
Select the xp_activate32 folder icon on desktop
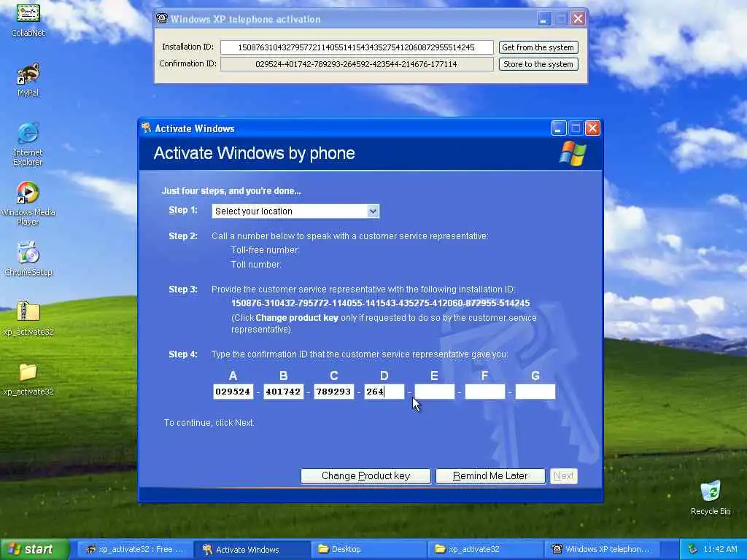click(28, 378)
